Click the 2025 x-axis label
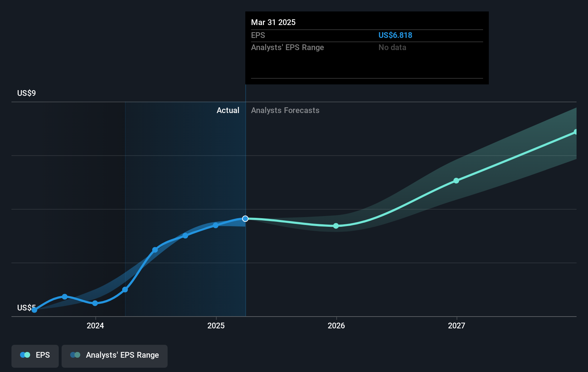The height and width of the screenshot is (372, 588). click(x=216, y=325)
